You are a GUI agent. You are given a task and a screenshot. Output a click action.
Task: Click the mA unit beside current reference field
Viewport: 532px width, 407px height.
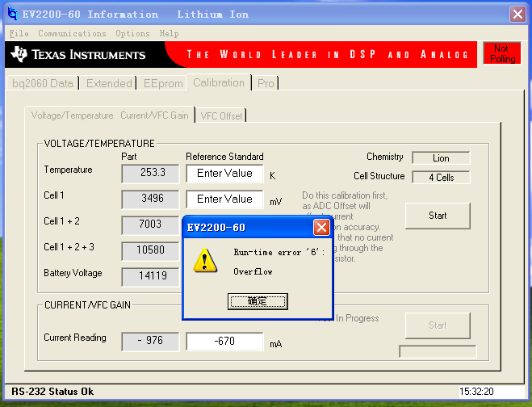coord(276,344)
